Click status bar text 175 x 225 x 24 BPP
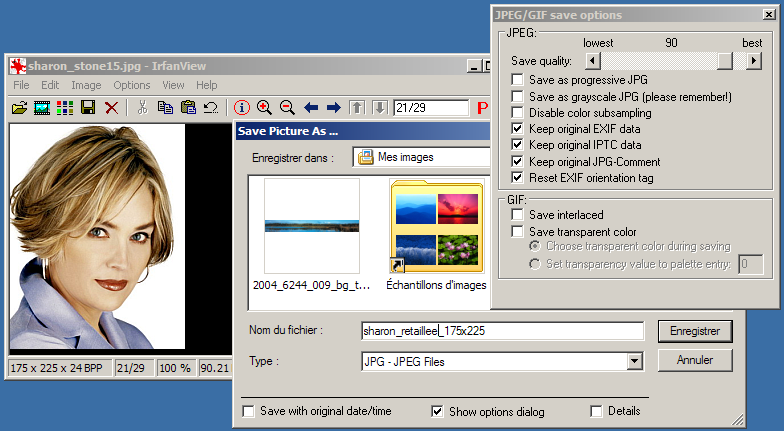Viewport: 784px width, 431px height. point(56,368)
